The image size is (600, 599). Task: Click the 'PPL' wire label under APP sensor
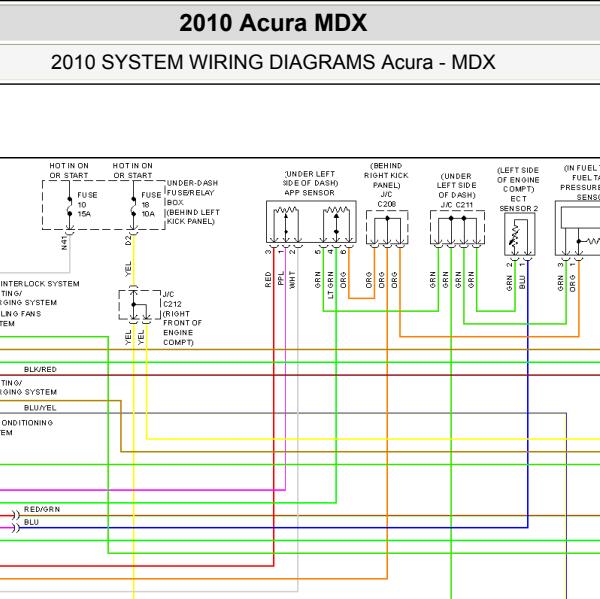pyautogui.click(x=280, y=278)
